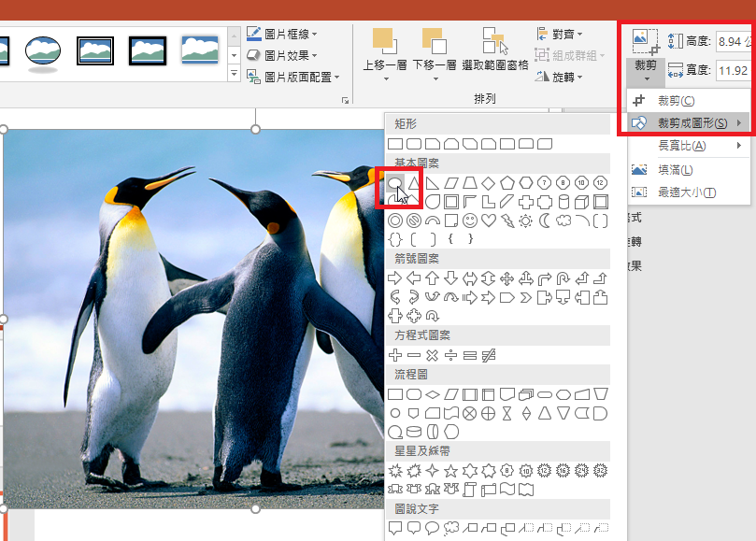Select the U-Turn Arrow shape
The height and width of the screenshot is (541, 756).
(563, 278)
